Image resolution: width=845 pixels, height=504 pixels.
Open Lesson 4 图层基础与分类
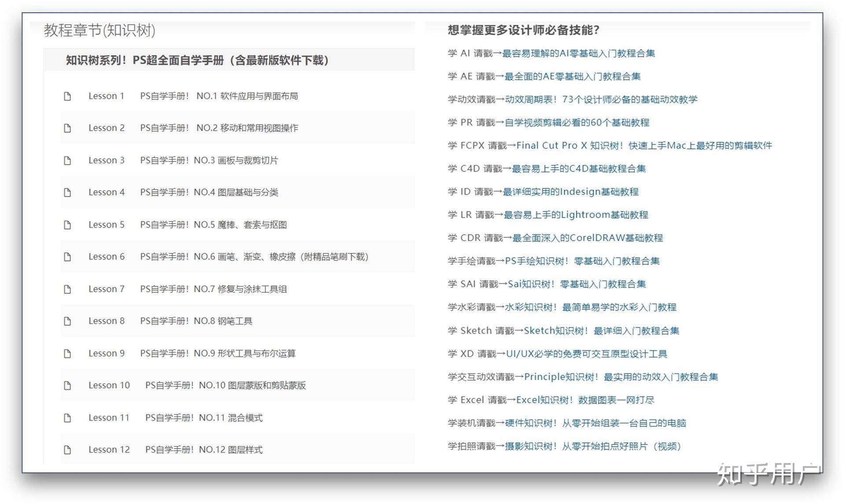coord(211,192)
